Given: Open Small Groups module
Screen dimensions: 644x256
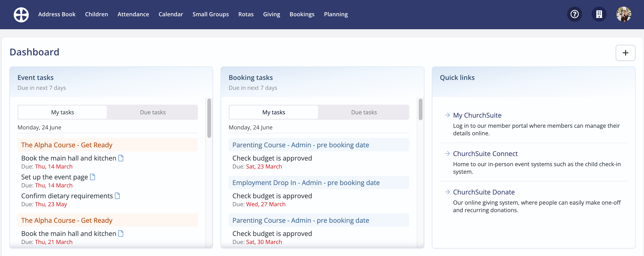Looking at the screenshot, I should click(x=210, y=14).
